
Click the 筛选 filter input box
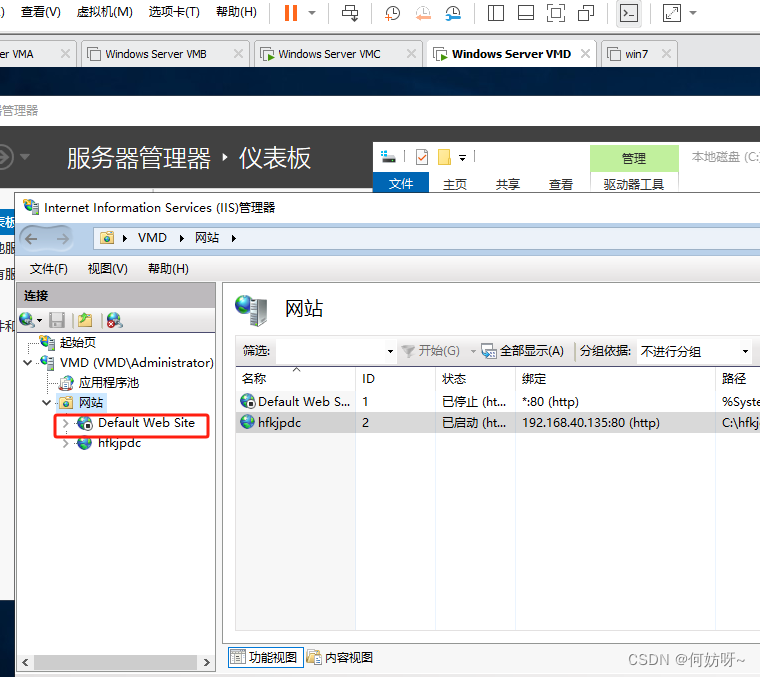[330, 351]
